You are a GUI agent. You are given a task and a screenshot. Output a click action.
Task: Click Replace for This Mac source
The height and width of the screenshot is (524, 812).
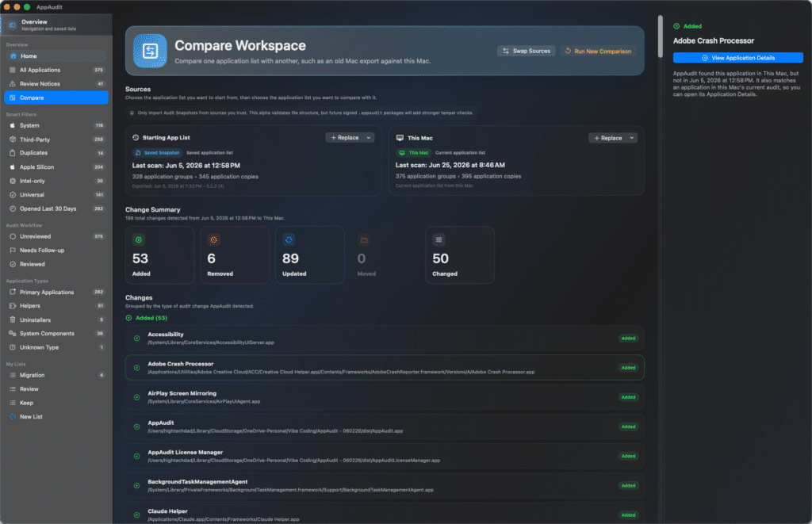pos(607,138)
